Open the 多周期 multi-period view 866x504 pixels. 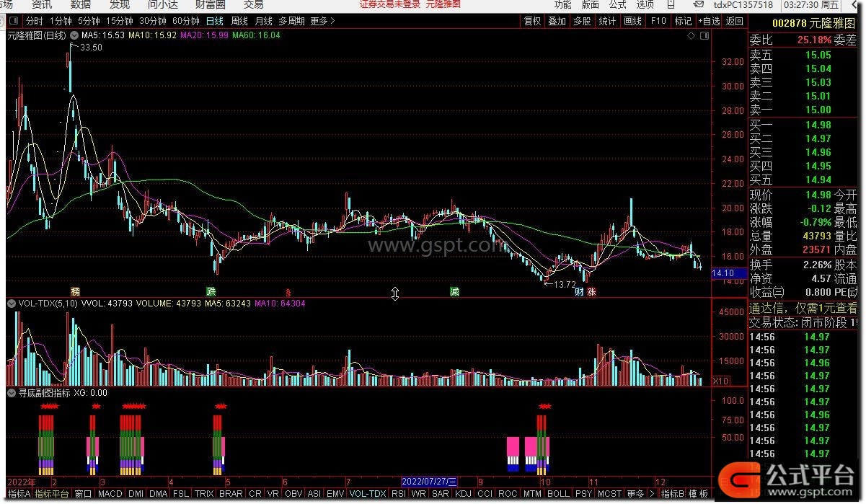point(291,21)
